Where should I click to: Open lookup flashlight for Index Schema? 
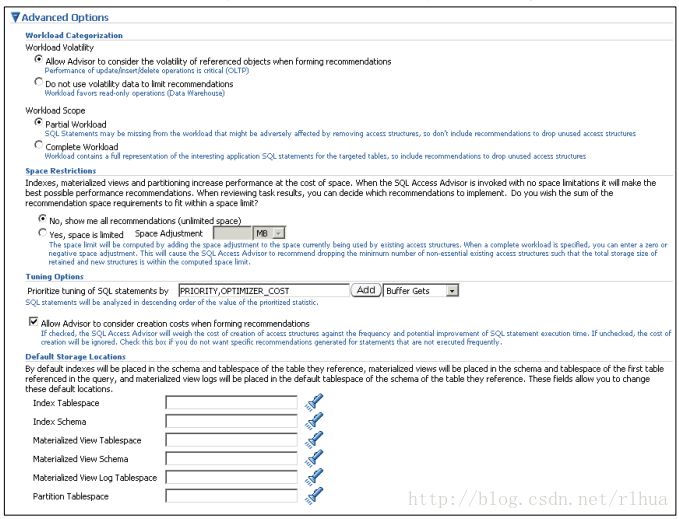[x=314, y=421]
